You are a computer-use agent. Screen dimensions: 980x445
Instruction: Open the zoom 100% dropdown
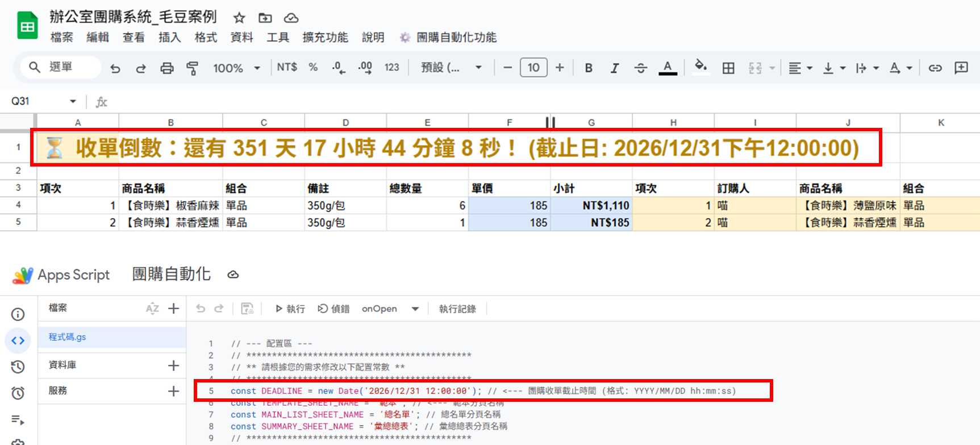click(x=236, y=68)
